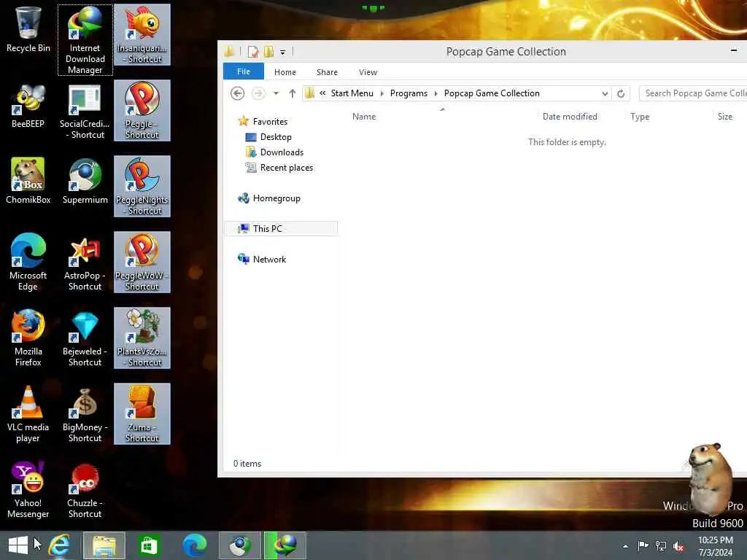Viewport: 747px width, 560px height.
Task: Open Downloads in the navigation pane
Action: [x=274, y=152]
